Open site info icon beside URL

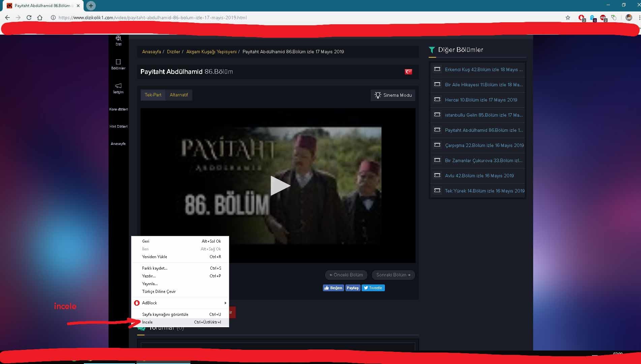click(53, 18)
